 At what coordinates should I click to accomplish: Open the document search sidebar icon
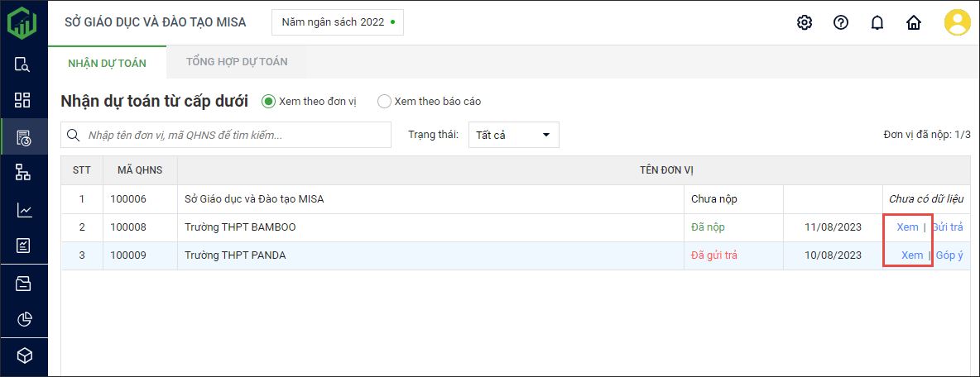coord(23,64)
